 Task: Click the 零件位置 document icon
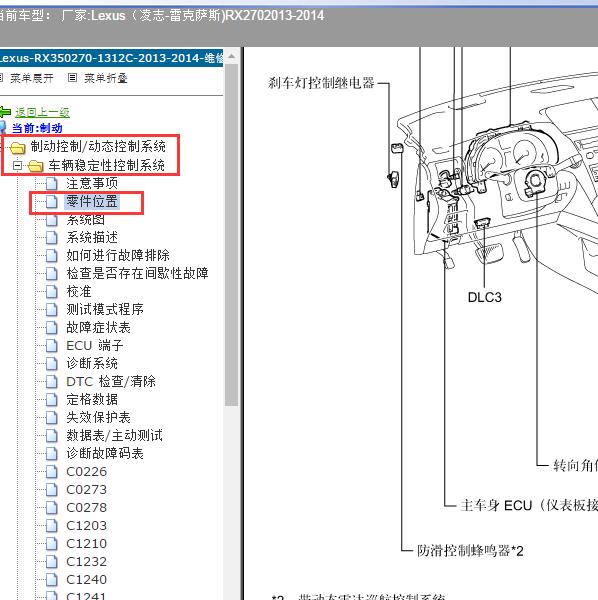52,202
